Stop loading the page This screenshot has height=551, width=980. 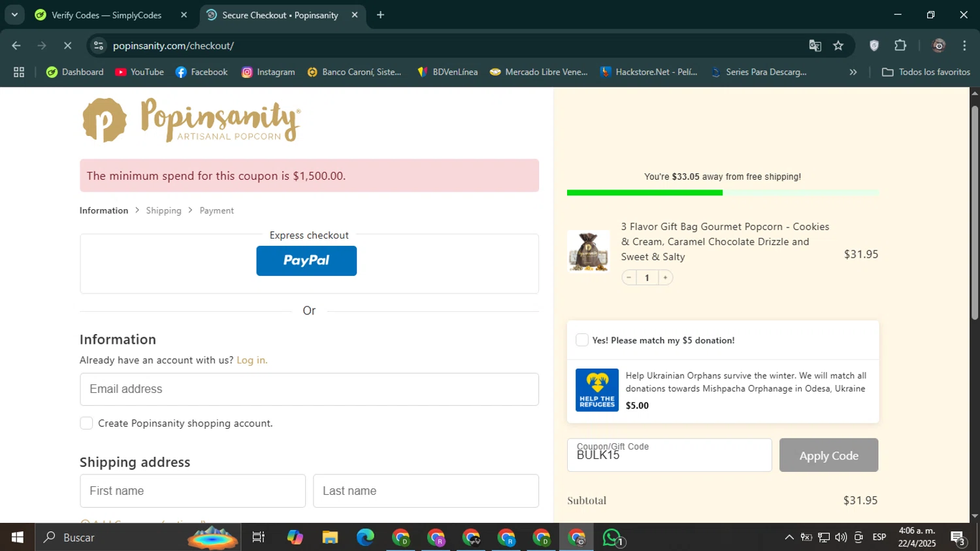[67, 46]
